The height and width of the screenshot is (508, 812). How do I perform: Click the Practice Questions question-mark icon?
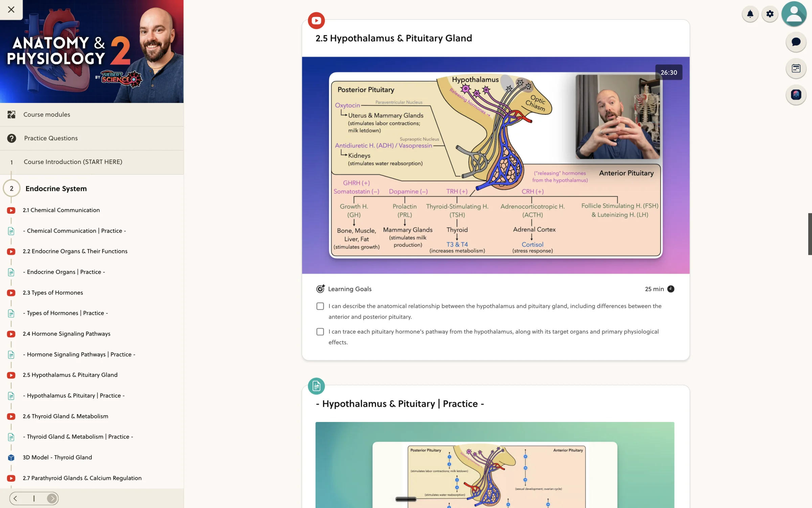[x=12, y=138]
